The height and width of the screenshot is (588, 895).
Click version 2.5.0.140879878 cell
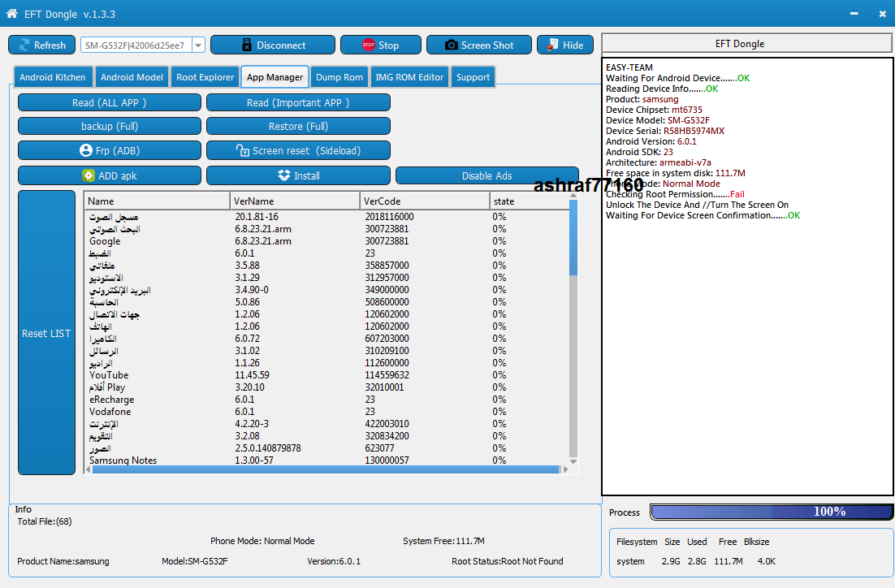pyautogui.click(x=268, y=448)
